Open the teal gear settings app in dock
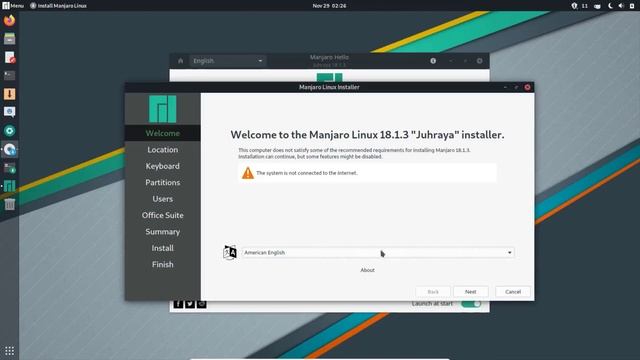 9,131
